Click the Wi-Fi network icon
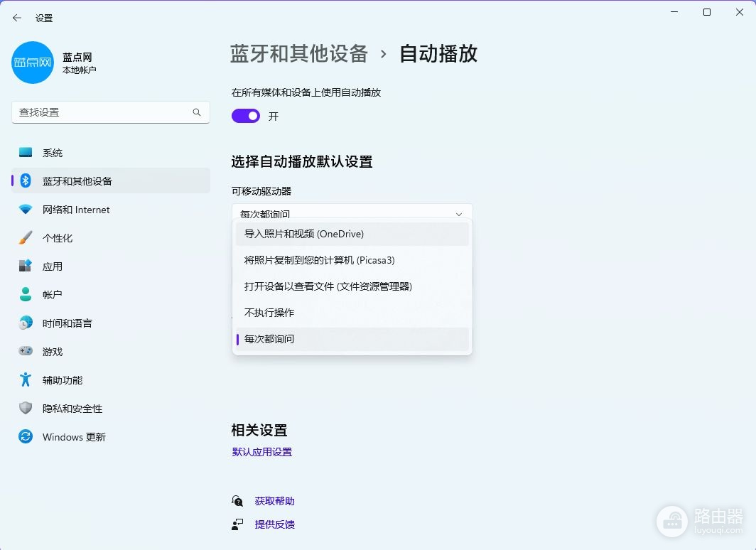 coord(26,209)
